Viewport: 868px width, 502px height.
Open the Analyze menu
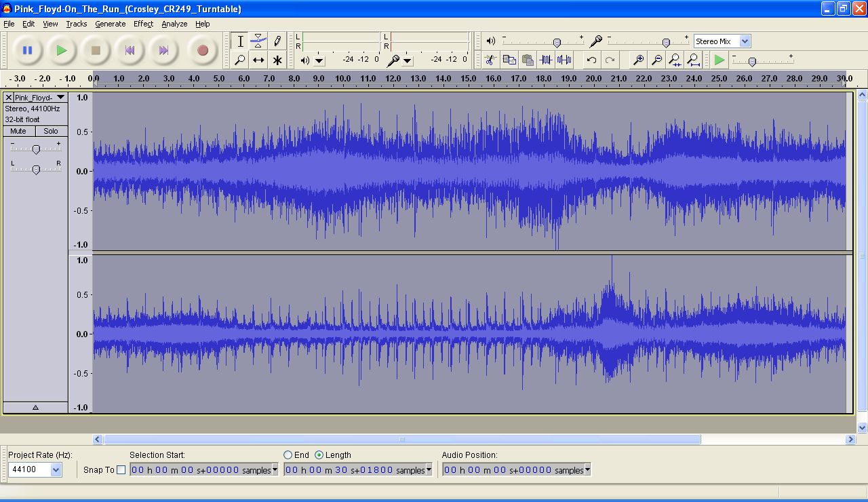coord(174,24)
